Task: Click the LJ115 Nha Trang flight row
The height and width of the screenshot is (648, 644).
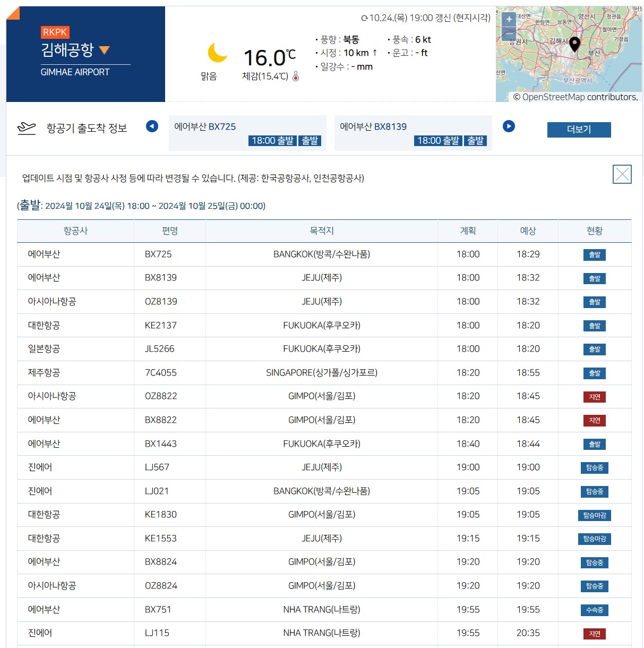Action: pos(319,633)
